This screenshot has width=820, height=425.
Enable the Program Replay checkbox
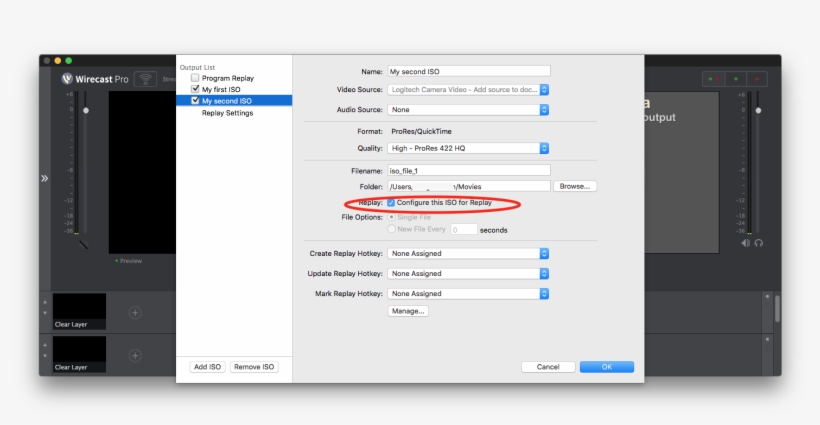coord(195,78)
